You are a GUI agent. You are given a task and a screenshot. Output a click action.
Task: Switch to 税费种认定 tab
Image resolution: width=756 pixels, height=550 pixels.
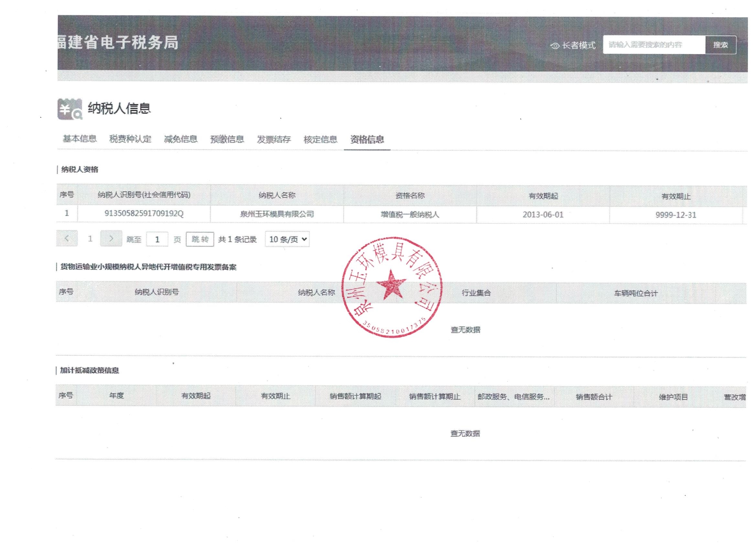point(130,139)
